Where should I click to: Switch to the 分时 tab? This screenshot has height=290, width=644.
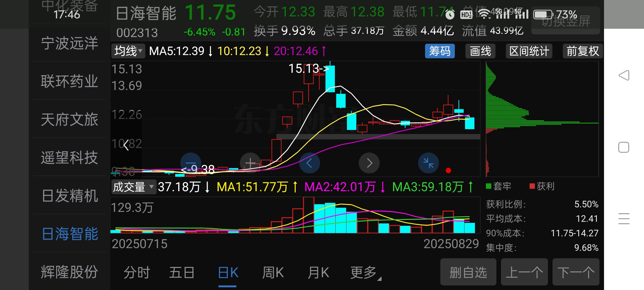tap(137, 273)
